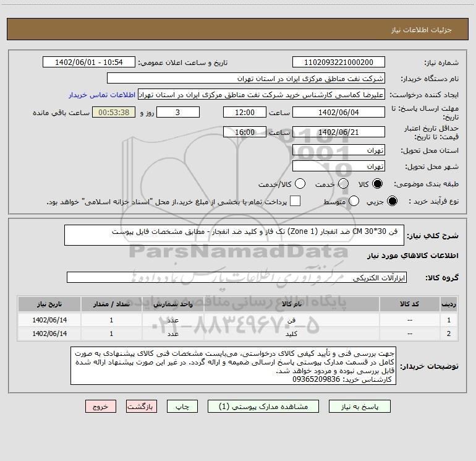Click need date 1402/06/14 for فن row

(49, 320)
